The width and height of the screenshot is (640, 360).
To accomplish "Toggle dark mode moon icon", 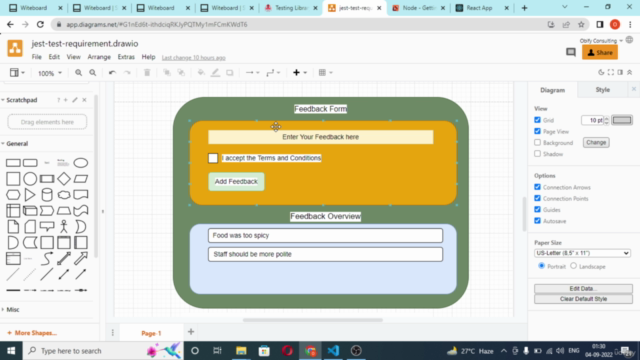I will click(601, 72).
